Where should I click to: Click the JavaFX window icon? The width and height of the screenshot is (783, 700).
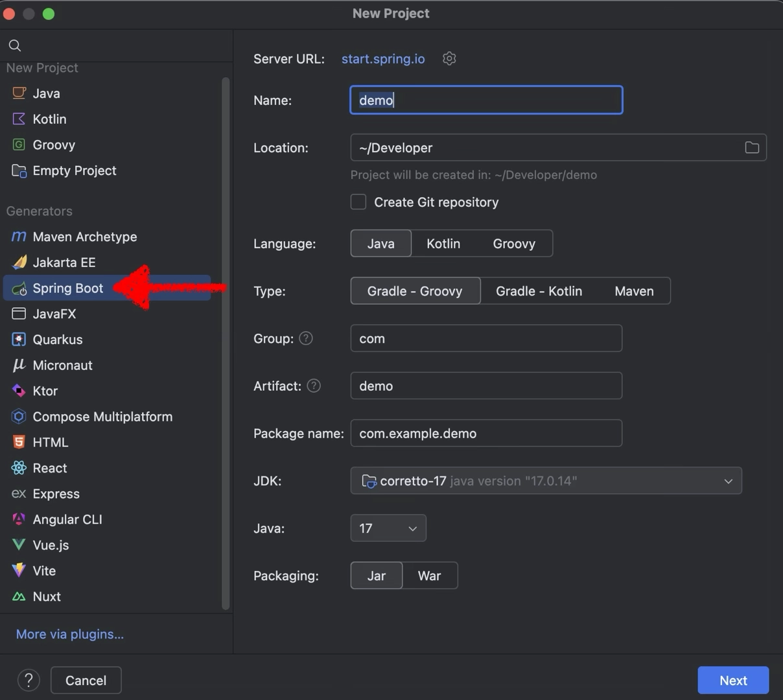19,314
